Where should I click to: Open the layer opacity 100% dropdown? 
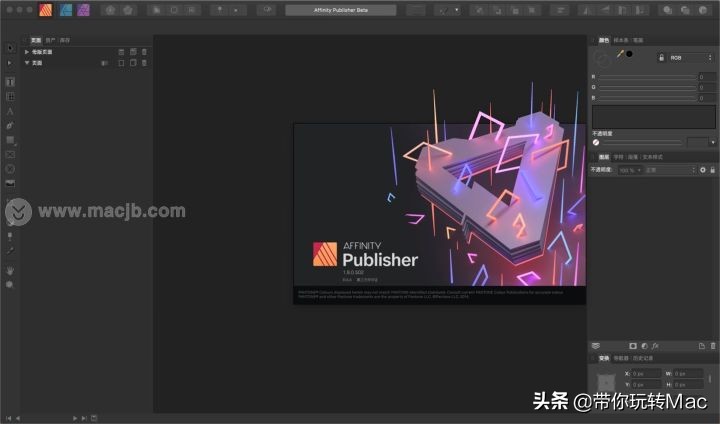pos(630,170)
